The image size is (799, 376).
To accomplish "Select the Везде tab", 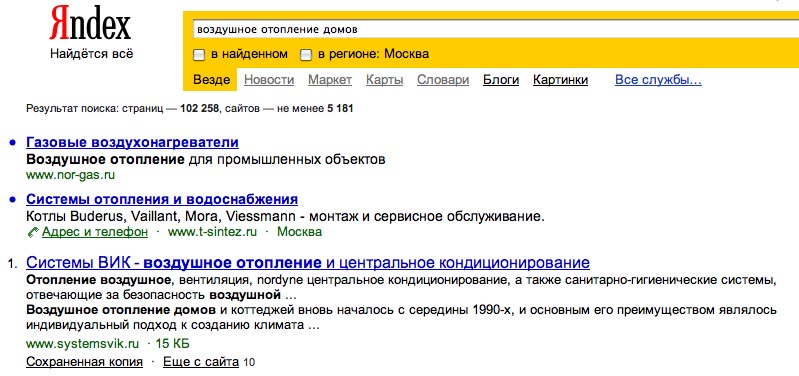I will click(x=211, y=80).
